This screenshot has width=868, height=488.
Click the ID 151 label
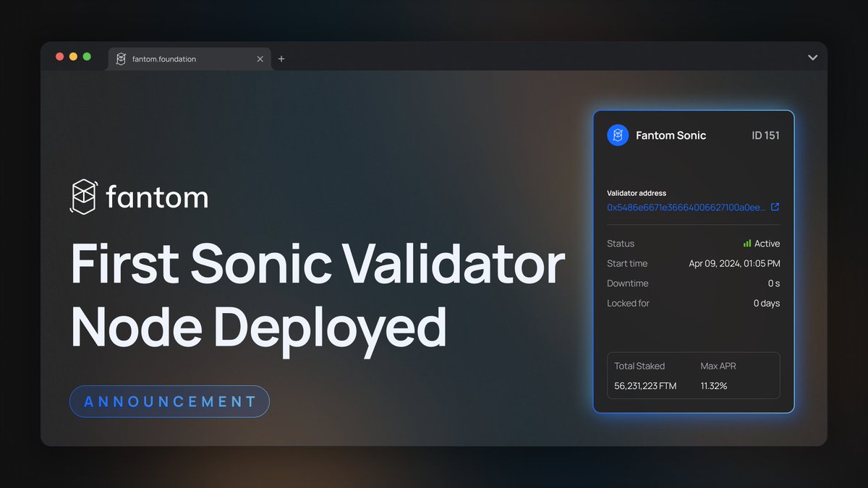(x=765, y=135)
